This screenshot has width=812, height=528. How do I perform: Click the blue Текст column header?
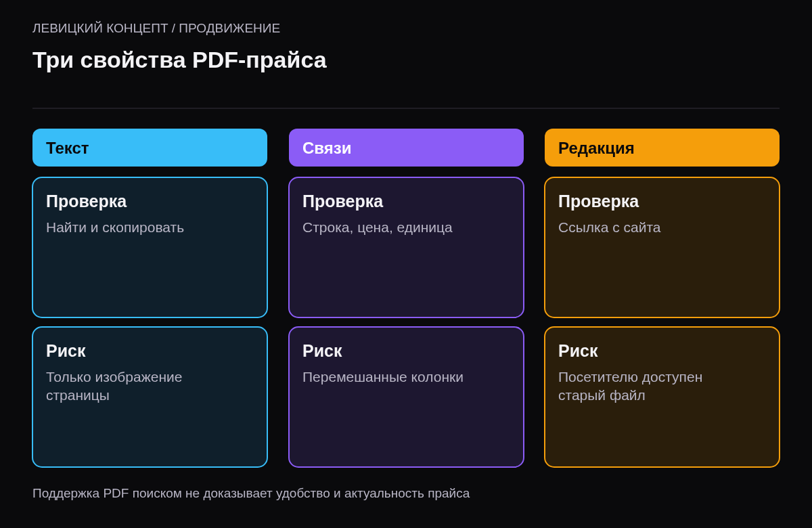click(x=150, y=148)
